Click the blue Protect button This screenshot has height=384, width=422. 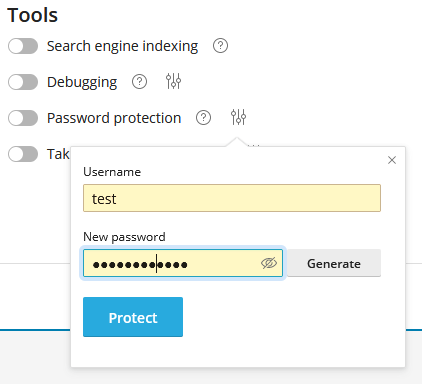(x=133, y=317)
